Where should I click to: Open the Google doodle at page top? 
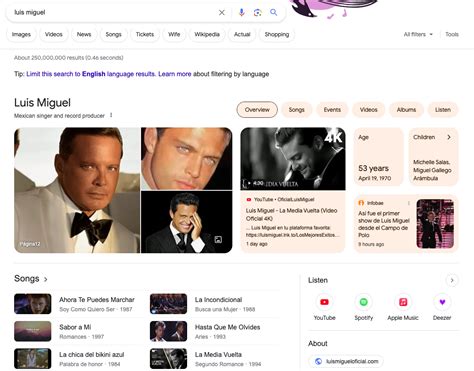333,8
